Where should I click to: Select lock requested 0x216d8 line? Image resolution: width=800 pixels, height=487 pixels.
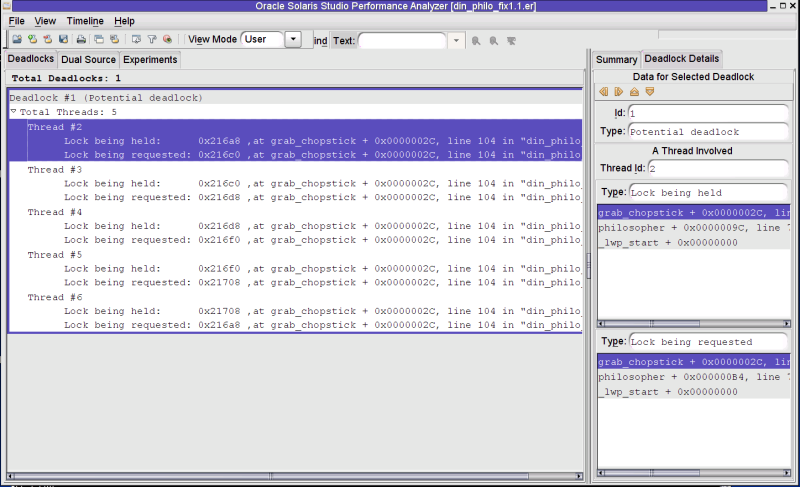point(323,197)
